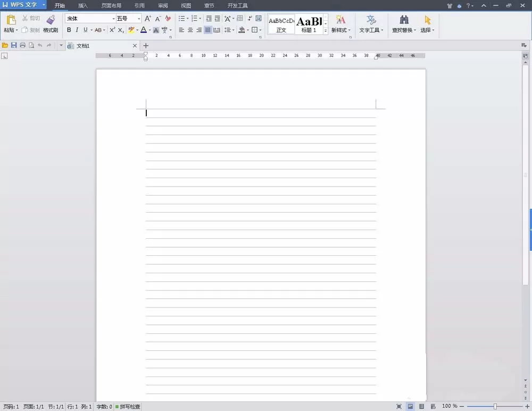Click the zoom slider handle

495,406
